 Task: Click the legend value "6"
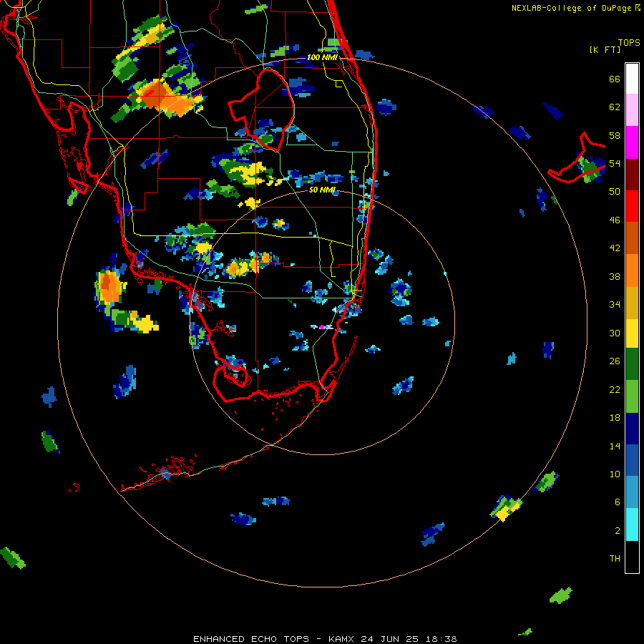coord(618,502)
